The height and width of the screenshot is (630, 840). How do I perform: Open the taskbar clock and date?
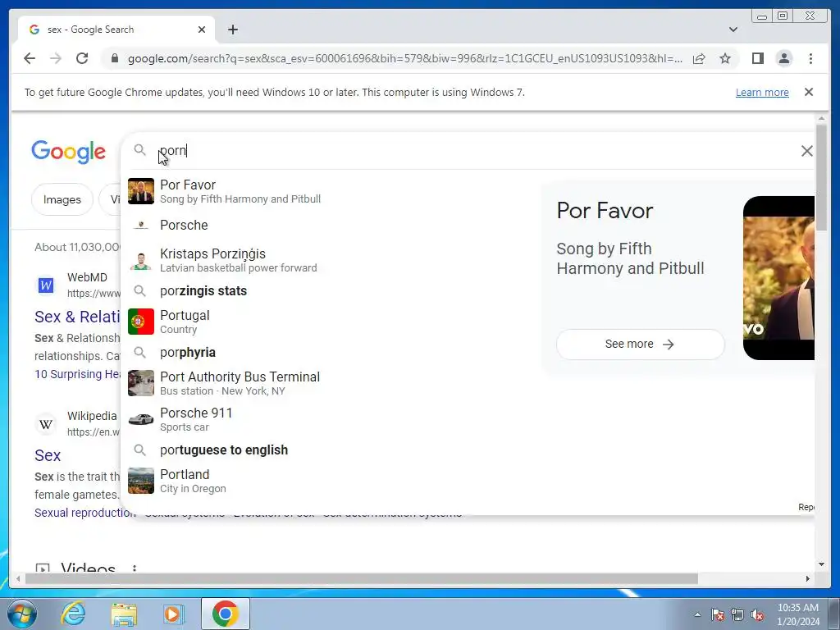click(x=798, y=614)
